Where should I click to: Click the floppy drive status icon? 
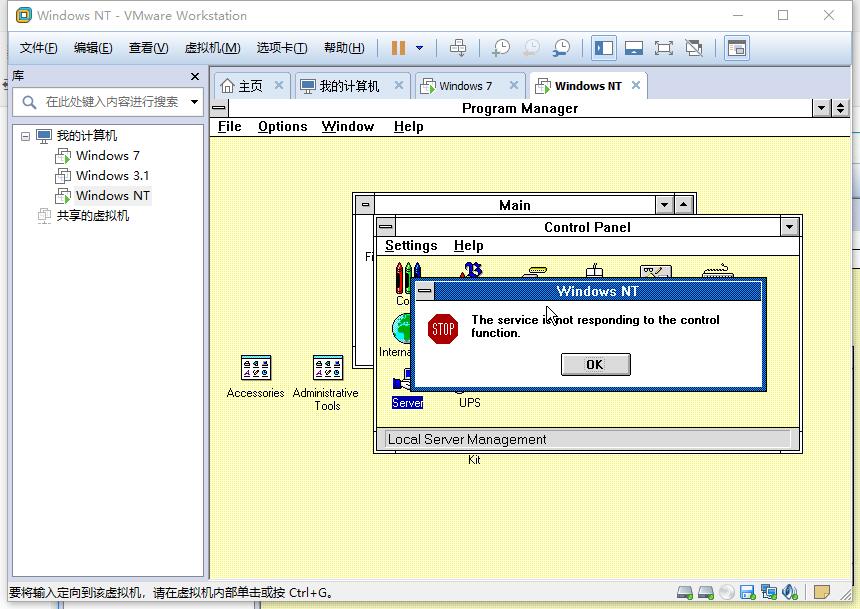747,593
